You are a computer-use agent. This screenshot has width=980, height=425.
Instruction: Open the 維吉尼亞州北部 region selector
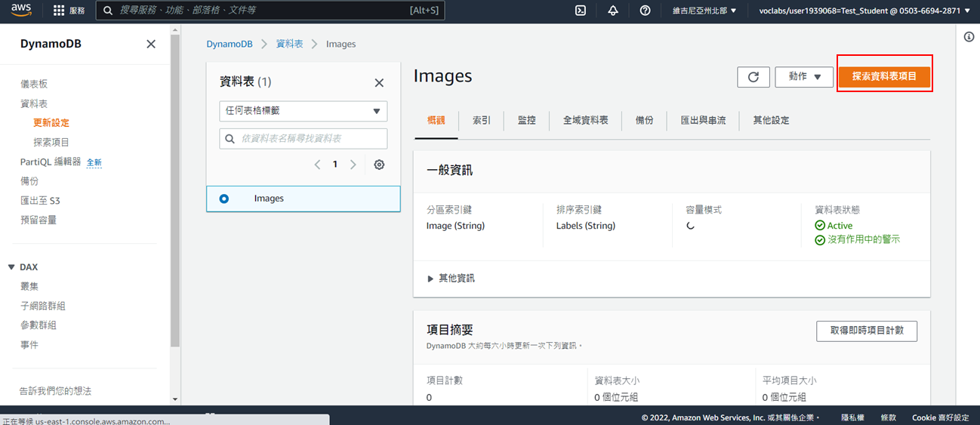704,11
